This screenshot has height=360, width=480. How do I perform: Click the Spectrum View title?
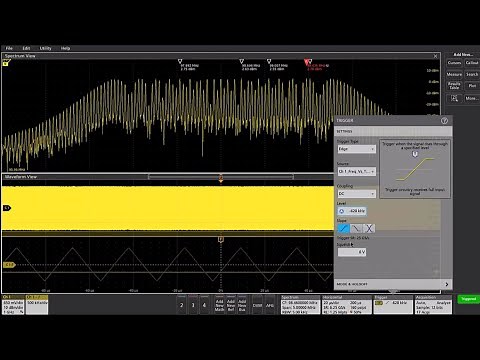pyautogui.click(x=20, y=56)
